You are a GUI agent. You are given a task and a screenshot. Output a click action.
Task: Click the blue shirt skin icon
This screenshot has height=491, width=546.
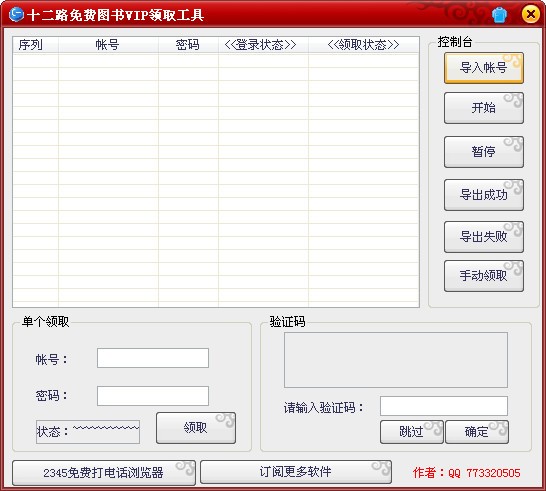499,15
